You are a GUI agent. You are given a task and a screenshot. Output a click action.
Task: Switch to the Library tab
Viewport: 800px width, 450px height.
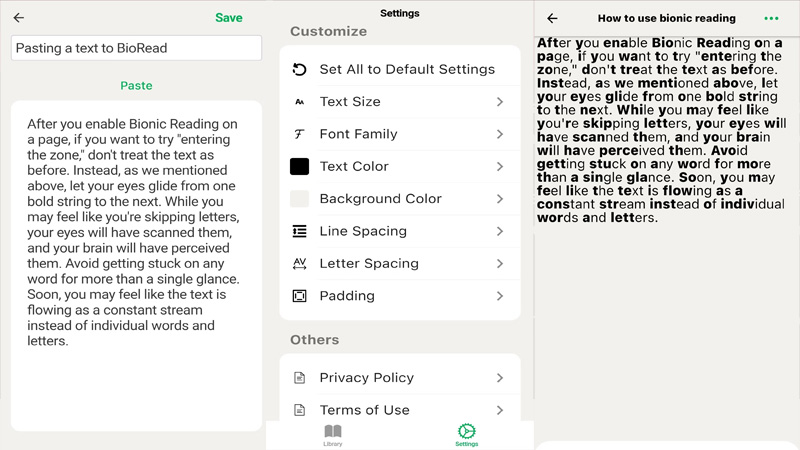[x=333, y=434]
